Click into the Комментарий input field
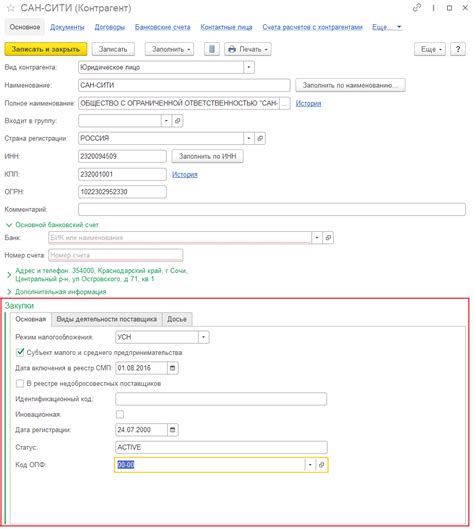The image size is (474, 529). 272,209
